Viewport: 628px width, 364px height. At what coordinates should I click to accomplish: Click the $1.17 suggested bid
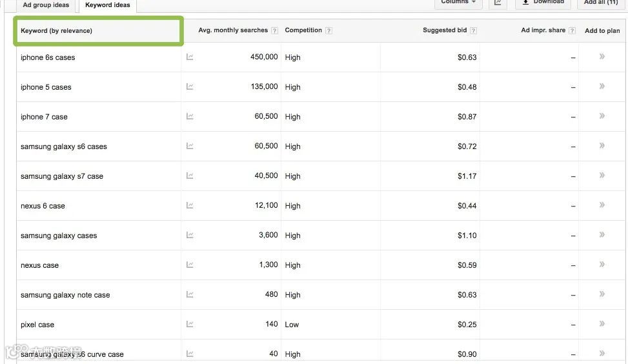point(467,176)
